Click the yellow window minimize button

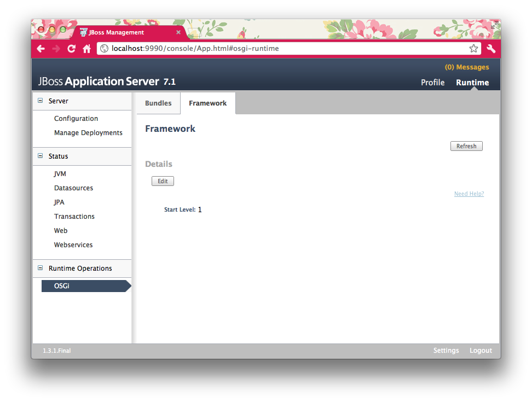click(52, 30)
